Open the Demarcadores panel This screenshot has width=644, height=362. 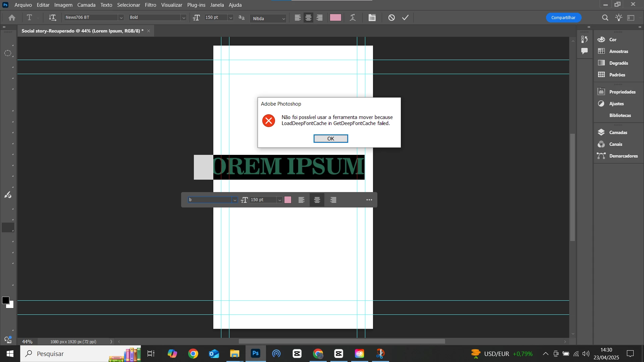click(x=623, y=156)
